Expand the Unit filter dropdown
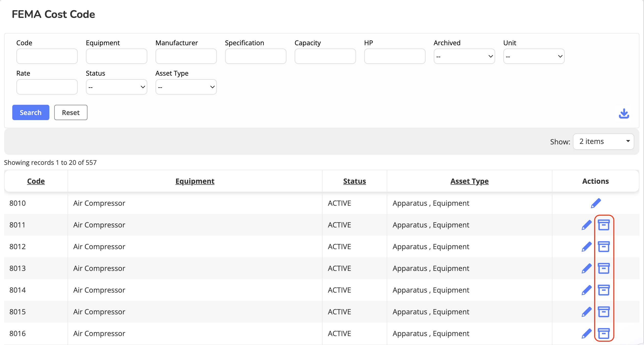This screenshot has width=644, height=345. coord(534,56)
